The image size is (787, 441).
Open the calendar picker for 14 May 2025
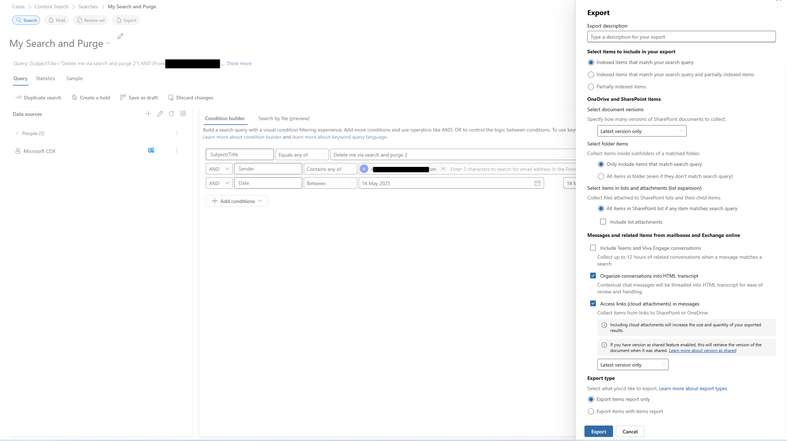(x=538, y=183)
